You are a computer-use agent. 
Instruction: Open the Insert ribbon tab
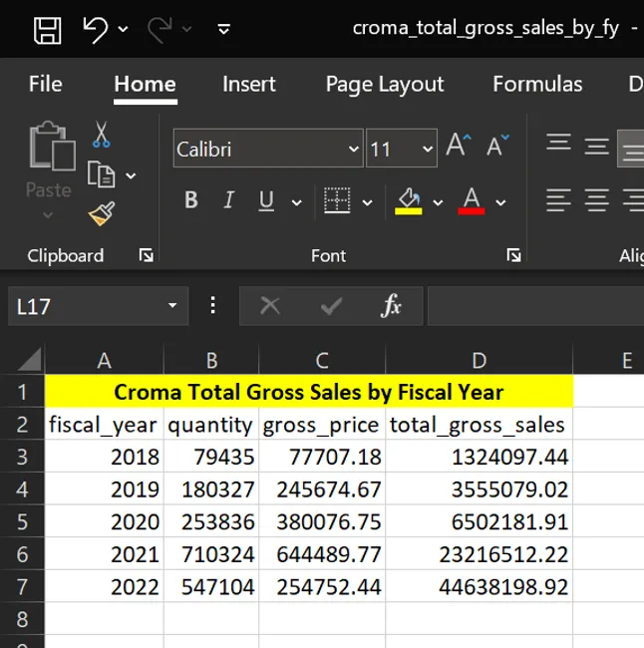coord(248,84)
